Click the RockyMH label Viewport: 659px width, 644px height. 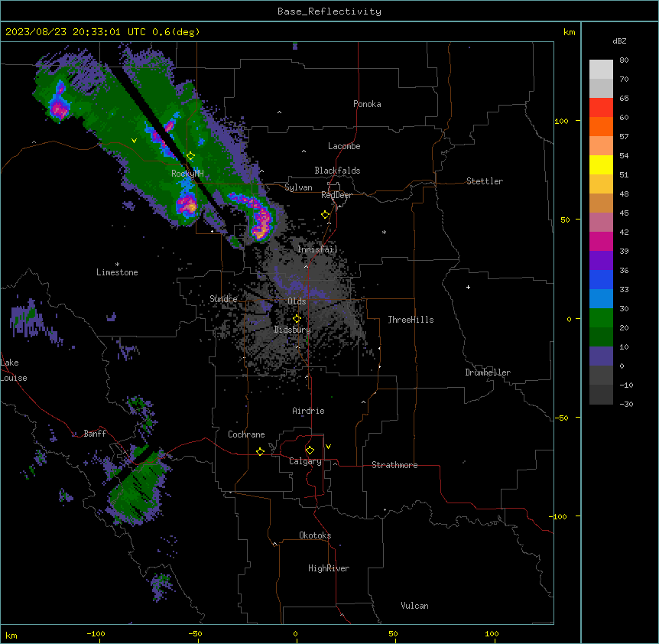point(187,173)
